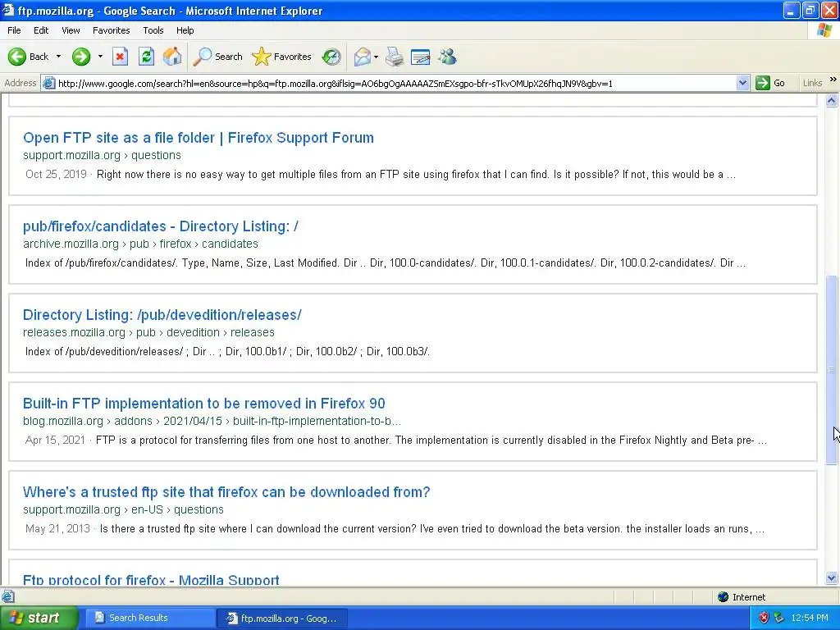
Task: Click 'releases.mozilla.org › pub › devedition › releases' text
Action: click(x=148, y=332)
